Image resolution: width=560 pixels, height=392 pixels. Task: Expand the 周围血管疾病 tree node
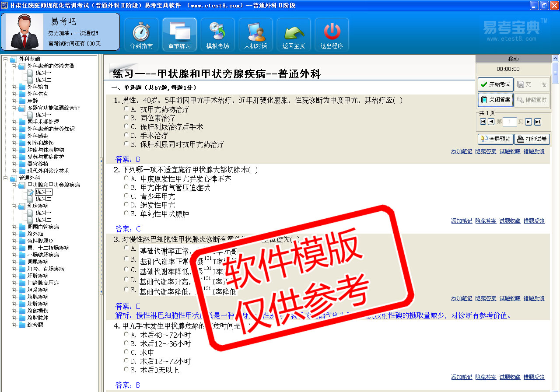coord(14,227)
